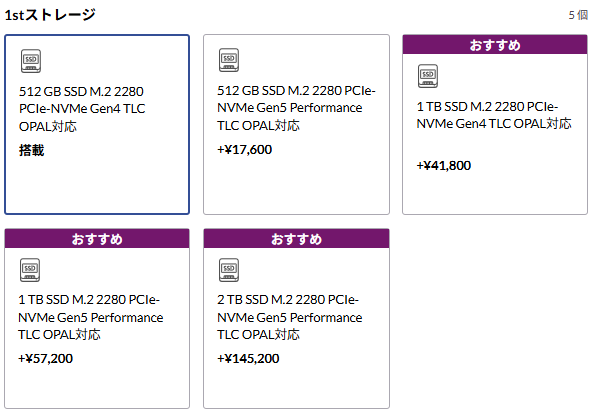
Task: Click おすすめ banner on 1 TB Gen4 card
Action: [495, 45]
